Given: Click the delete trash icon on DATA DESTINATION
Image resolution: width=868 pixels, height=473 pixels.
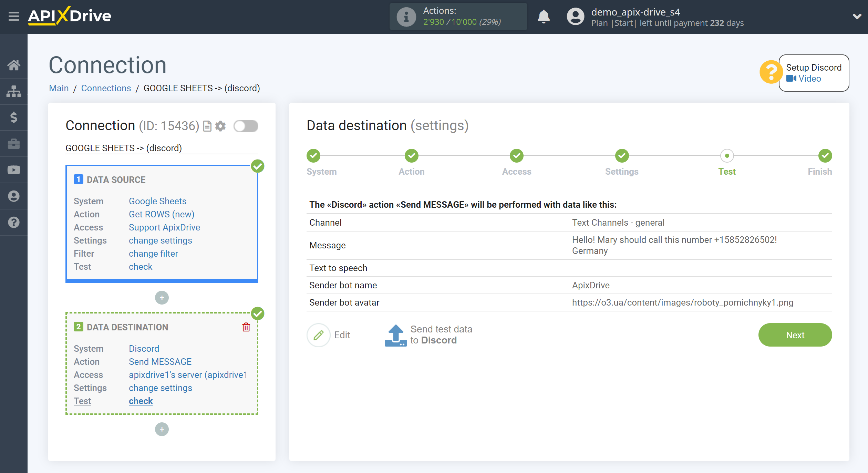Looking at the screenshot, I should click(x=246, y=327).
